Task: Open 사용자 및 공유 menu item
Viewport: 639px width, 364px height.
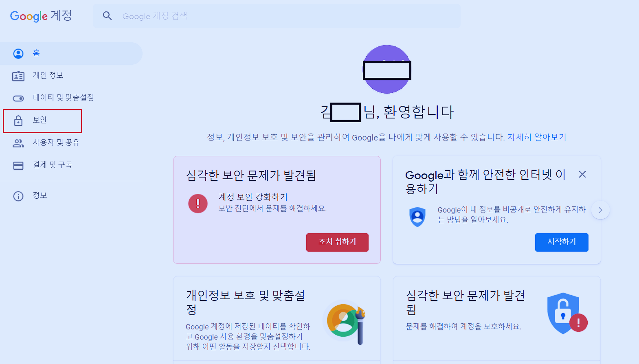Action: click(x=71, y=143)
